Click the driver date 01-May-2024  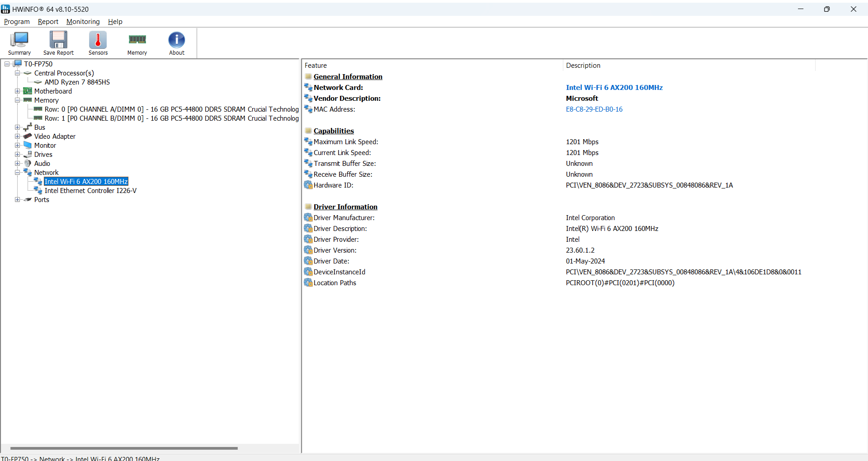coord(585,261)
